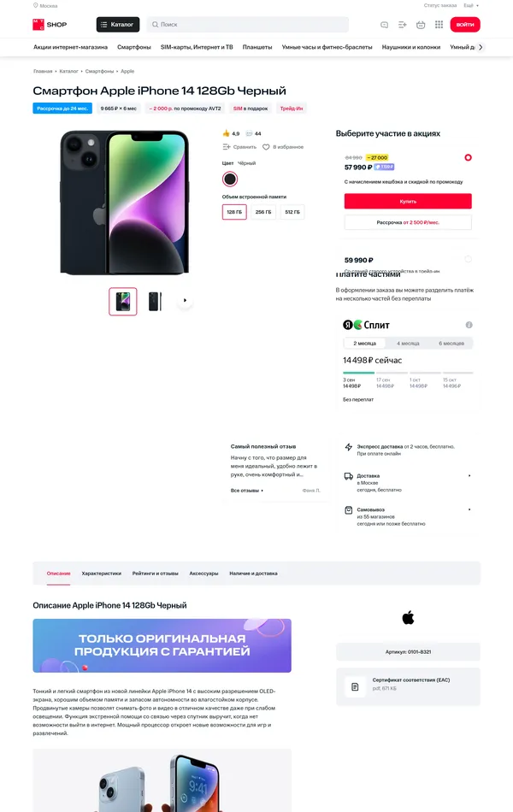The height and width of the screenshot is (812, 513).
Task: Switch to the Характеристики tab
Action: pos(102,574)
